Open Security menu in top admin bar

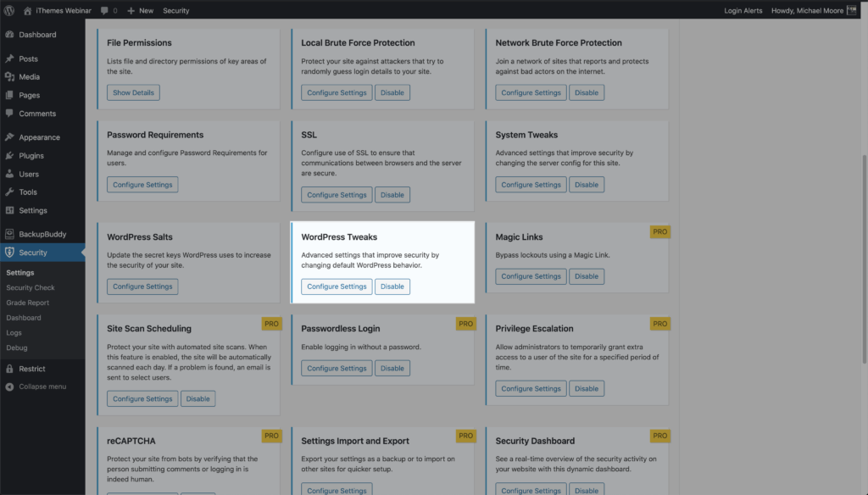176,10
